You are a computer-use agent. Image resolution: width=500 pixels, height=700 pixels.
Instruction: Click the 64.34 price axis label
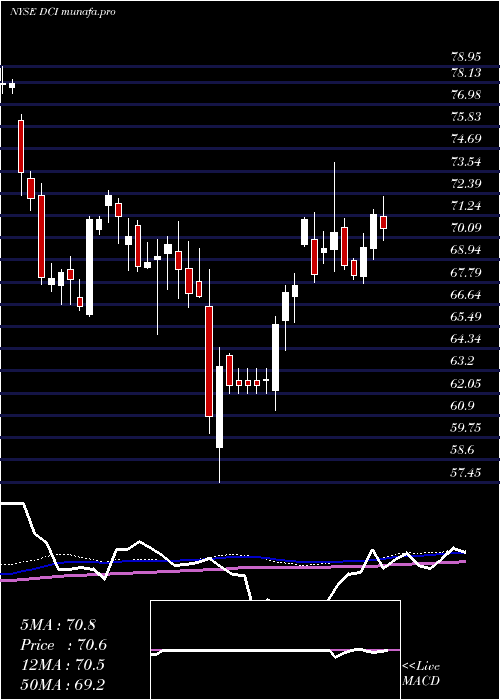coord(466,339)
